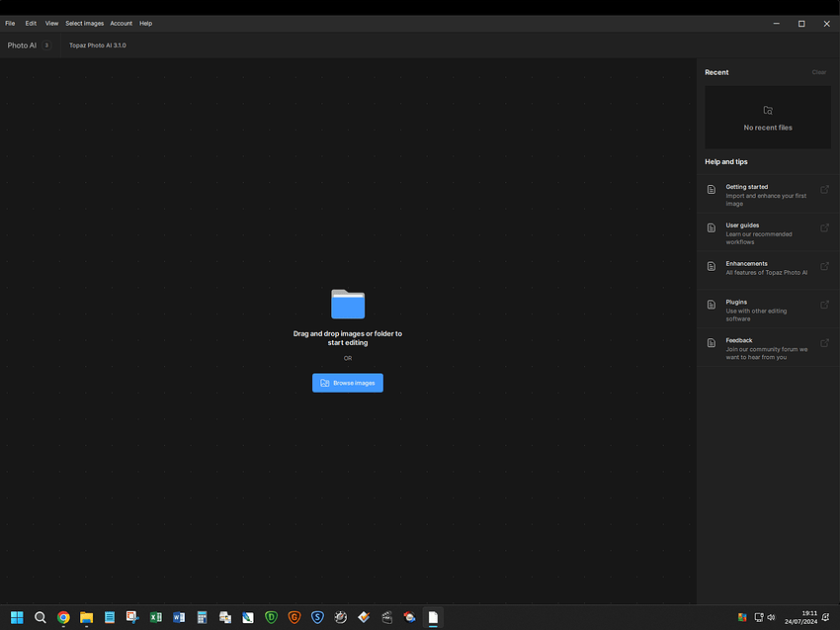Image resolution: width=840 pixels, height=630 pixels.
Task: Open Topaz DeNoise (green D shield) from taskbar
Action: coord(271,617)
